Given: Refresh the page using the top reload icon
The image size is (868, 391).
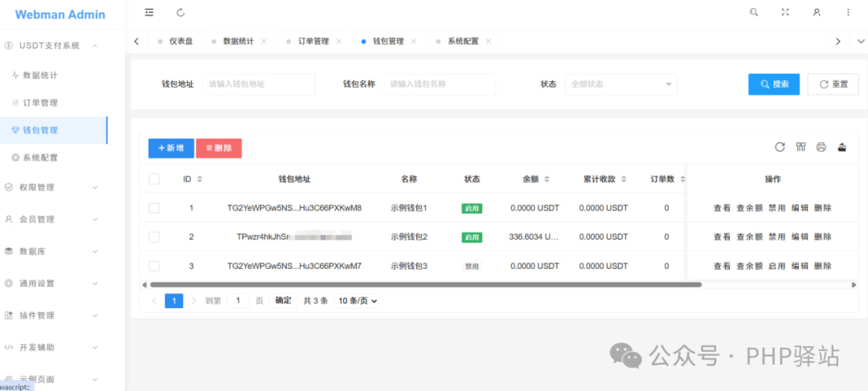Looking at the screenshot, I should [181, 12].
